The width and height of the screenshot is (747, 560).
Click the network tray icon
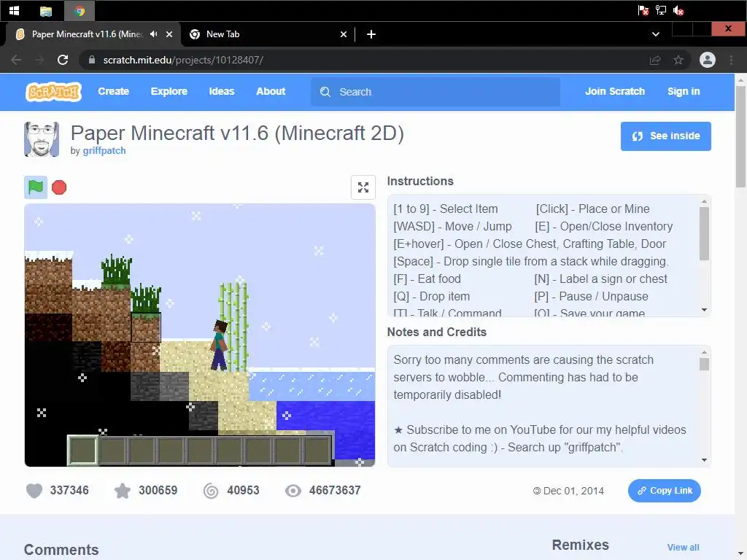click(661, 10)
